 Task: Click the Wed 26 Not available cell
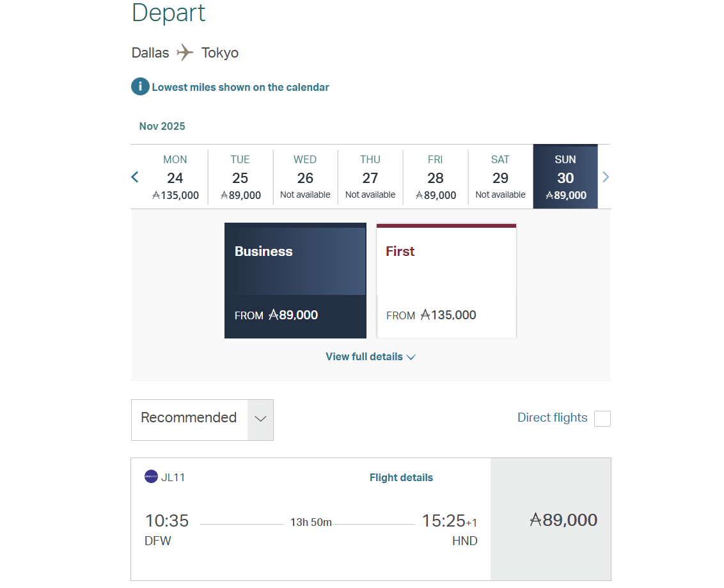pyautogui.click(x=305, y=177)
